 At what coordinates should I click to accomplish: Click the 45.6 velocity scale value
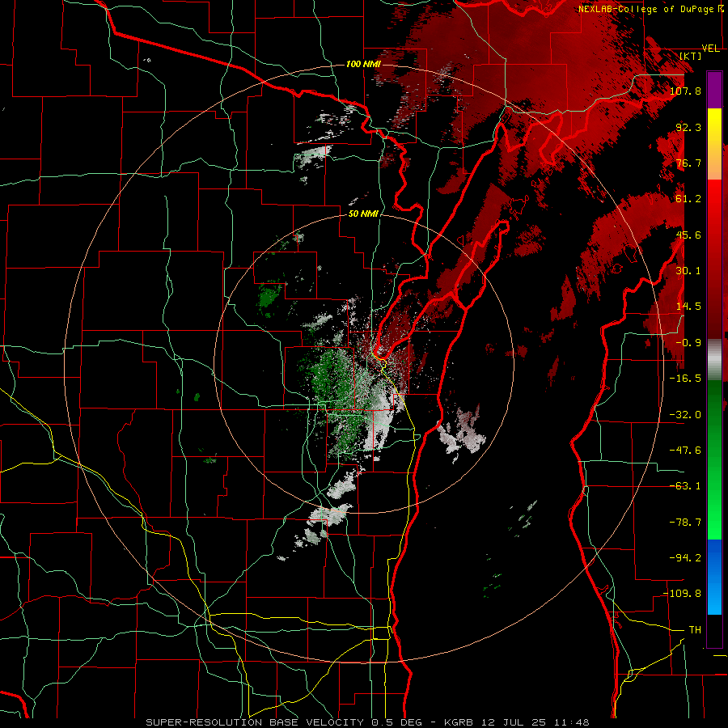click(x=688, y=235)
